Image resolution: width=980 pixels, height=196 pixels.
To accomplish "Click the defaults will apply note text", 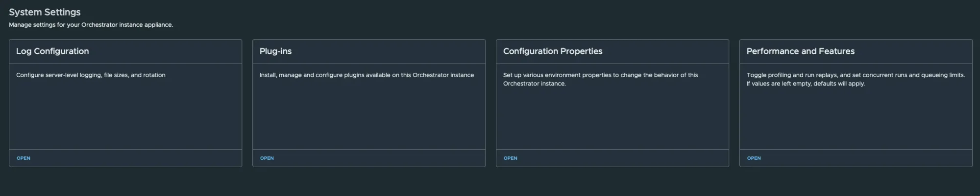I will 806,84.
